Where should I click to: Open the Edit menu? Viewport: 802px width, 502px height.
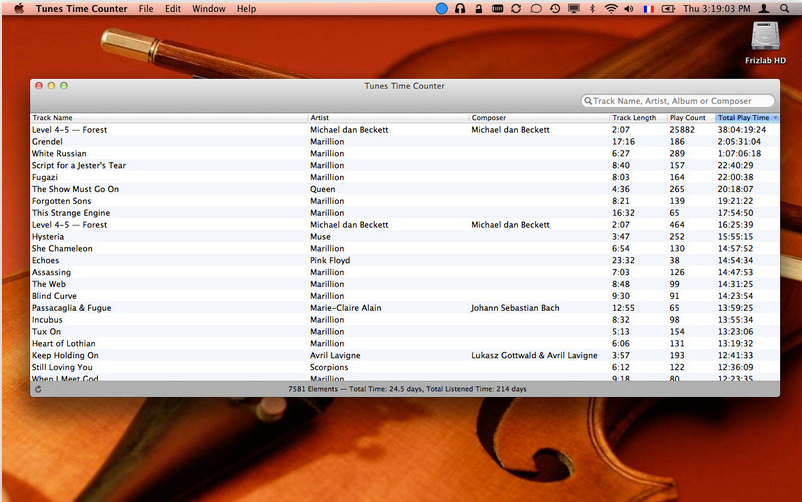tap(172, 9)
